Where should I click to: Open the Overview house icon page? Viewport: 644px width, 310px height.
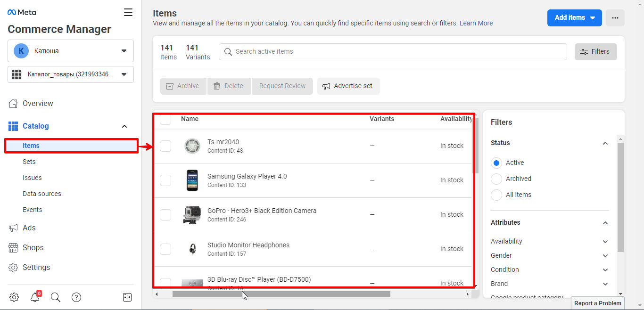(x=14, y=103)
